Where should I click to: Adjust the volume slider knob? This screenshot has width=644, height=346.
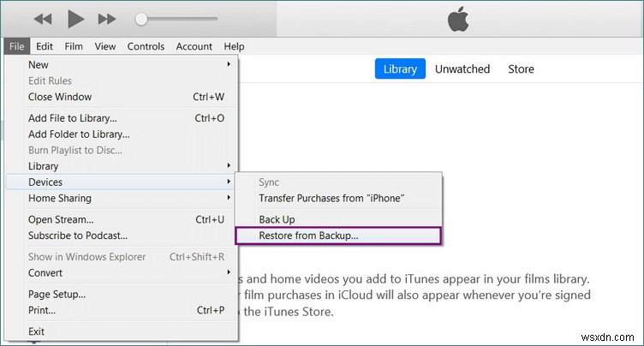pyautogui.click(x=141, y=19)
